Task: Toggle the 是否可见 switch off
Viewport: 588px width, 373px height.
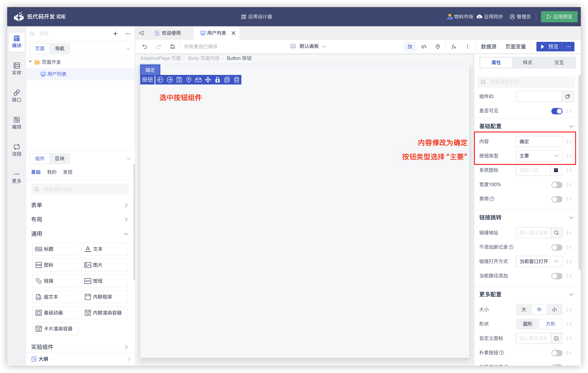Action: (557, 111)
